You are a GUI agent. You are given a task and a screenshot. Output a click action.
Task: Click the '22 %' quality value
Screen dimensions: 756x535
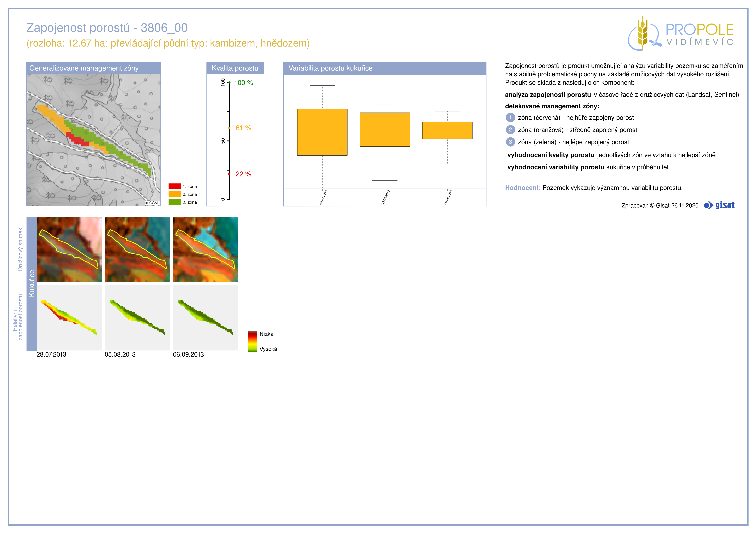coord(243,174)
